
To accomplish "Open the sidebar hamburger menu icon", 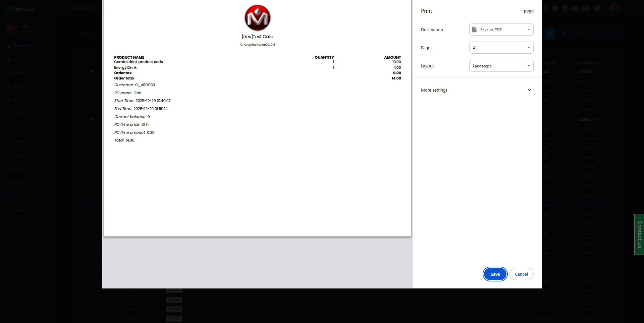I will (48, 8).
